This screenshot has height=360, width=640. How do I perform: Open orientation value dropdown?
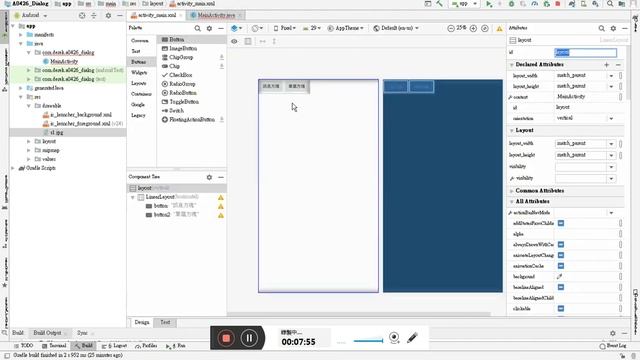[611, 118]
